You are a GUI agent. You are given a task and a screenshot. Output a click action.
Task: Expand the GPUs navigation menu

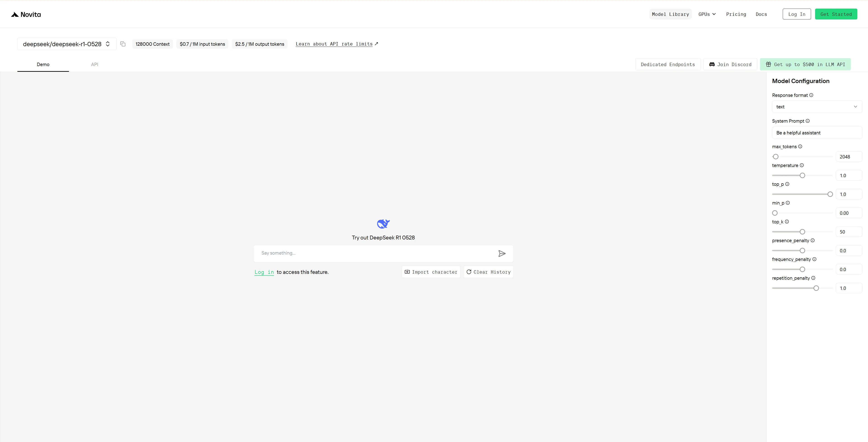point(707,14)
